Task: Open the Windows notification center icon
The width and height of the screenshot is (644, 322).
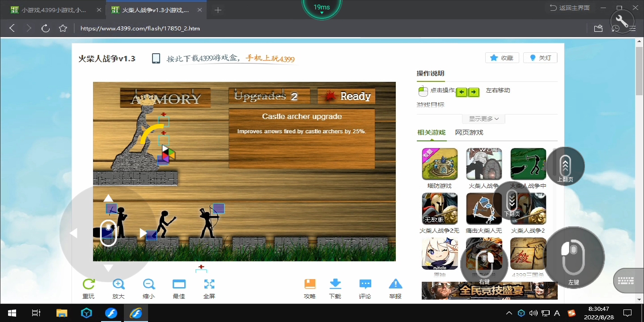Action: coord(628,313)
